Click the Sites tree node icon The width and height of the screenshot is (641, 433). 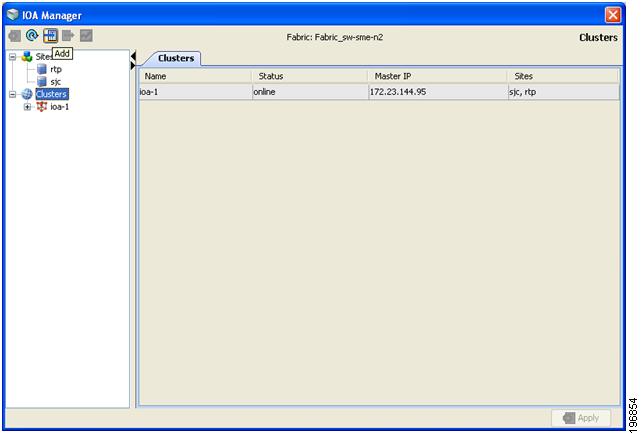pyautogui.click(x=27, y=56)
